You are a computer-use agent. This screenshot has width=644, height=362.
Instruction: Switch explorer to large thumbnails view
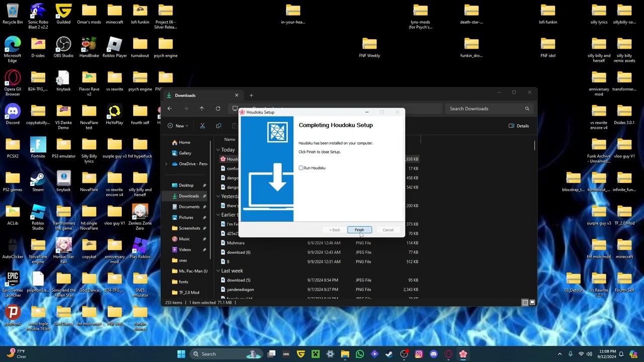[532, 303]
